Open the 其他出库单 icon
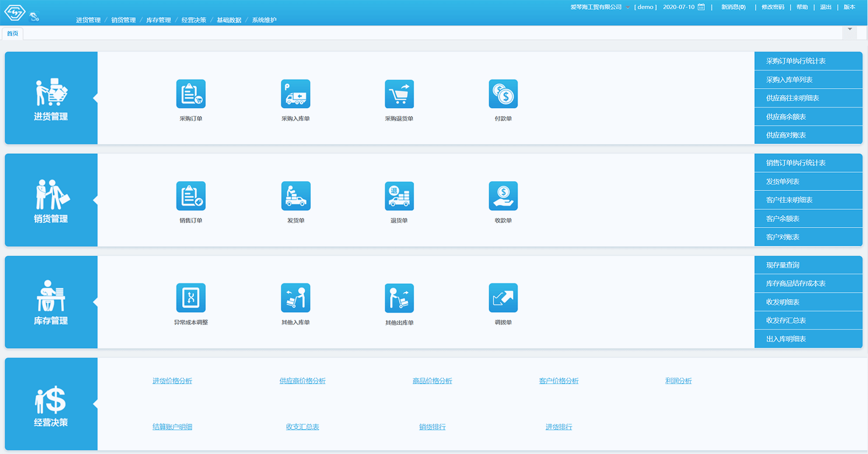 coord(399,298)
